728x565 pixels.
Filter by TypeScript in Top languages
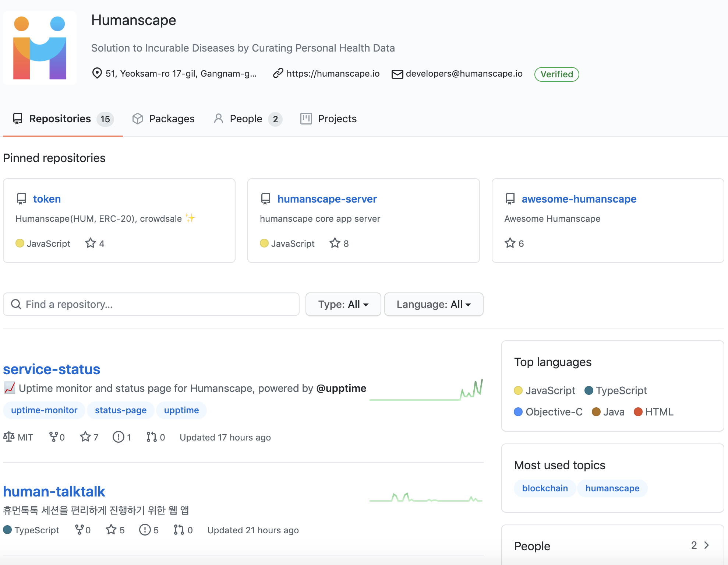click(616, 390)
